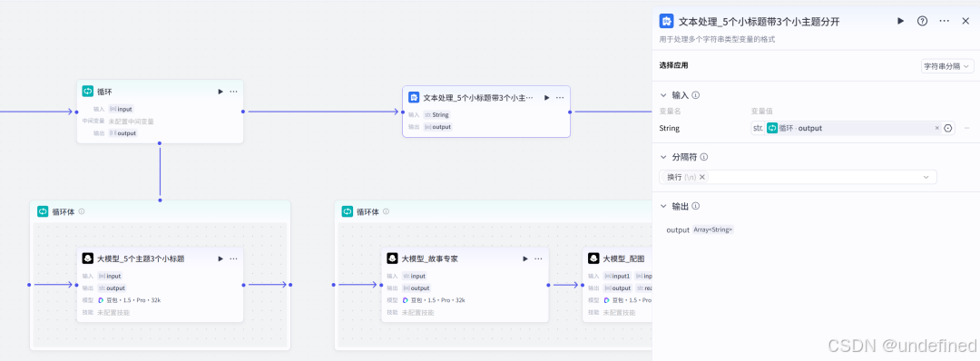This screenshot has width=980, height=361.
Task: Open the separator dropdown arrow
Action: click(x=926, y=178)
